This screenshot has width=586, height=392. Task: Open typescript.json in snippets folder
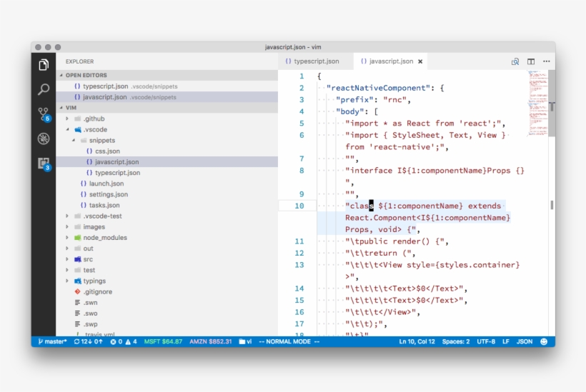click(167, 173)
